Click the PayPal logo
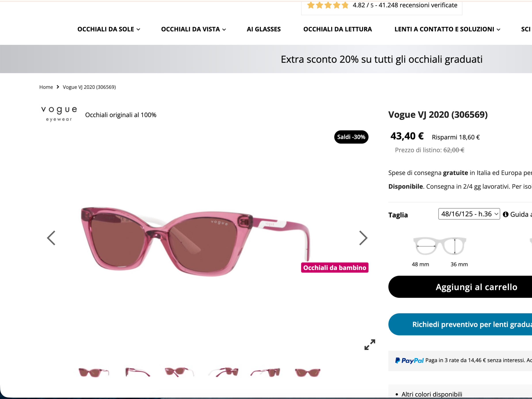 pyautogui.click(x=409, y=360)
